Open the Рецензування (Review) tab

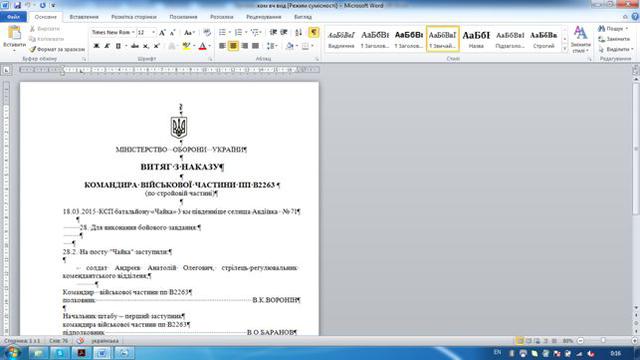pos(264,17)
